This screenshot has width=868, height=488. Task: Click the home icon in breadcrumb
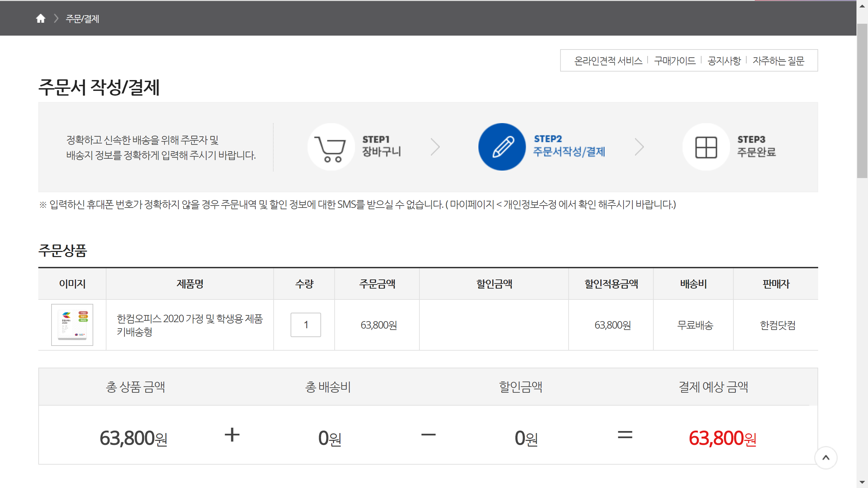tap(41, 18)
